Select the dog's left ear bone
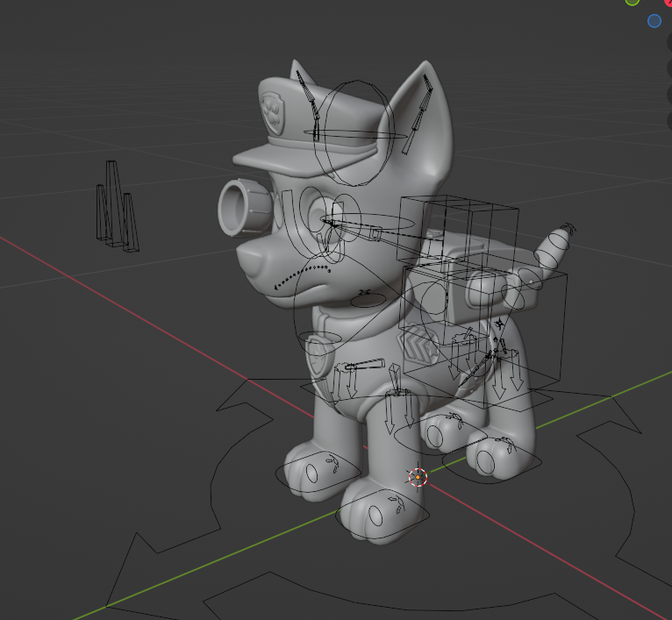This screenshot has height=620, width=672. click(x=417, y=115)
